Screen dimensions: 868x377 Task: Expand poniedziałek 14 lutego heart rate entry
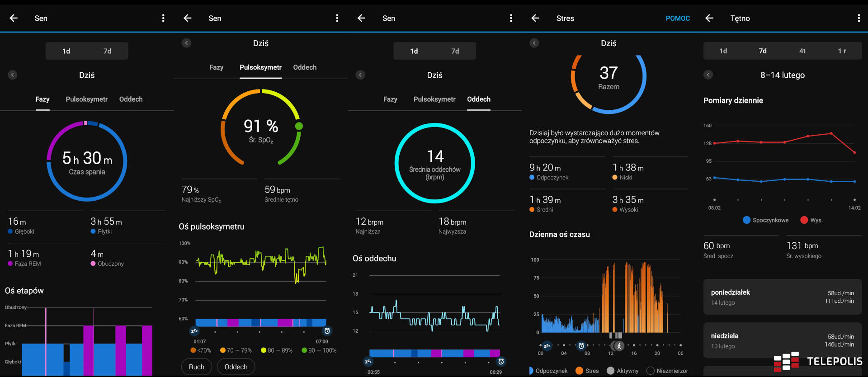pyautogui.click(x=782, y=297)
